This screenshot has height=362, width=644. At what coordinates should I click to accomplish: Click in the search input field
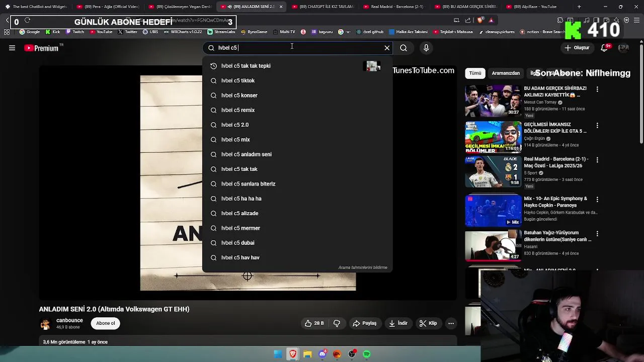pyautogui.click(x=297, y=48)
